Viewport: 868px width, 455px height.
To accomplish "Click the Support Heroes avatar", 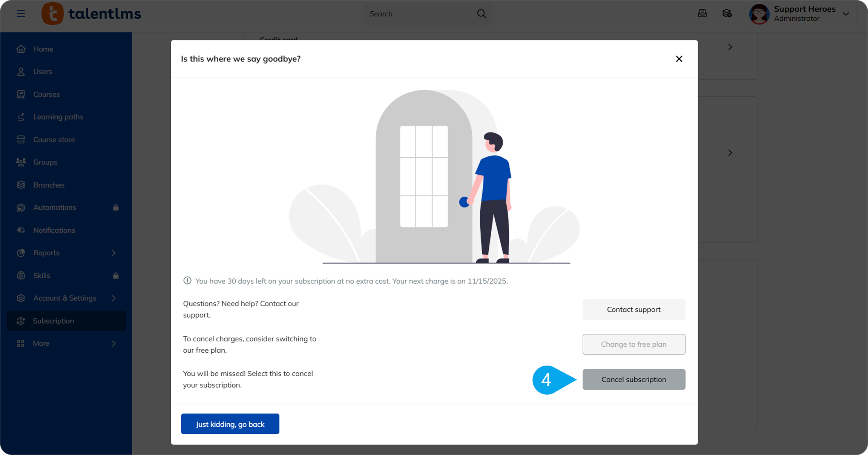I will click(x=759, y=14).
